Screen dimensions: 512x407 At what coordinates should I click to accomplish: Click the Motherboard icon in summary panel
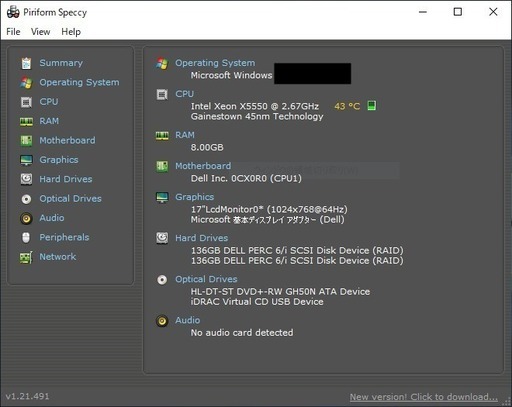(162, 166)
